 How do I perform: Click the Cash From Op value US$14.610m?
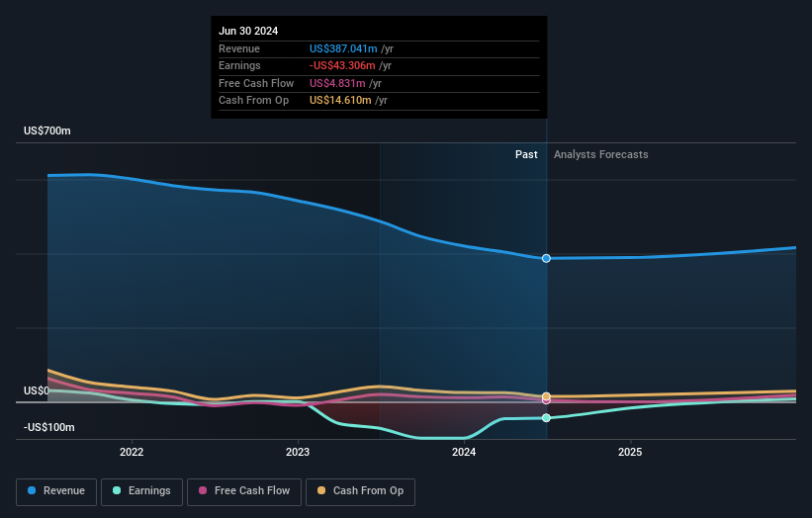340,101
